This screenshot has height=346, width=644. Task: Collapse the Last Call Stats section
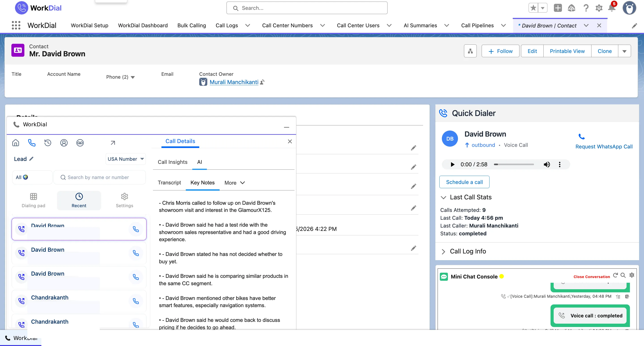[x=443, y=197]
